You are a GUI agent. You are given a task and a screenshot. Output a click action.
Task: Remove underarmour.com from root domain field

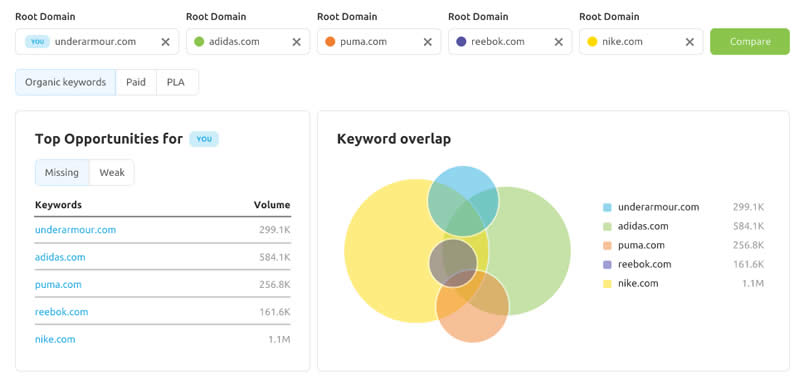click(166, 42)
